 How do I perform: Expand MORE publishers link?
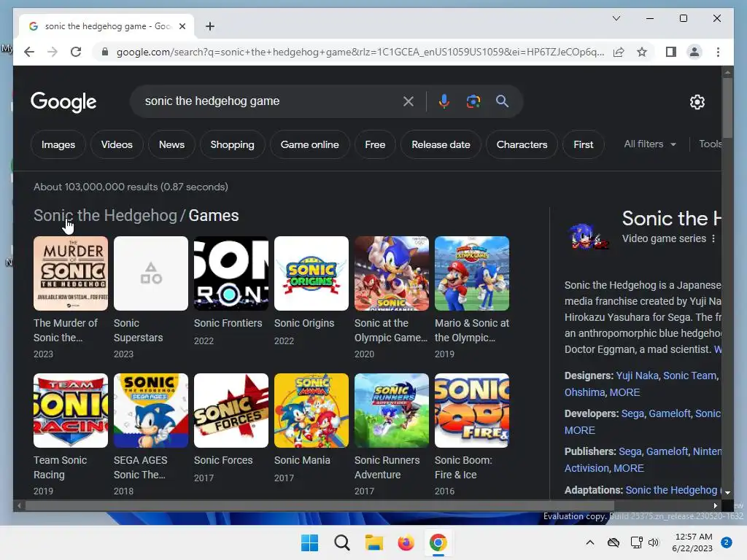[x=628, y=468]
